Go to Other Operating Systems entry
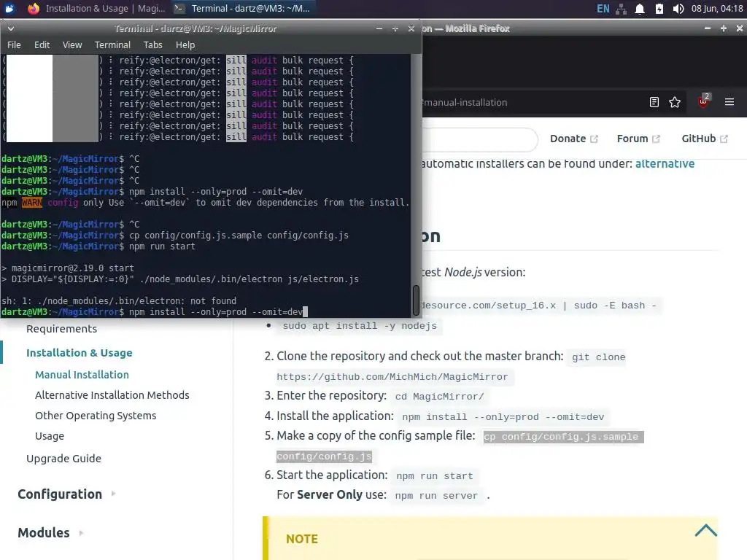This screenshot has width=747, height=560. pyautogui.click(x=96, y=416)
